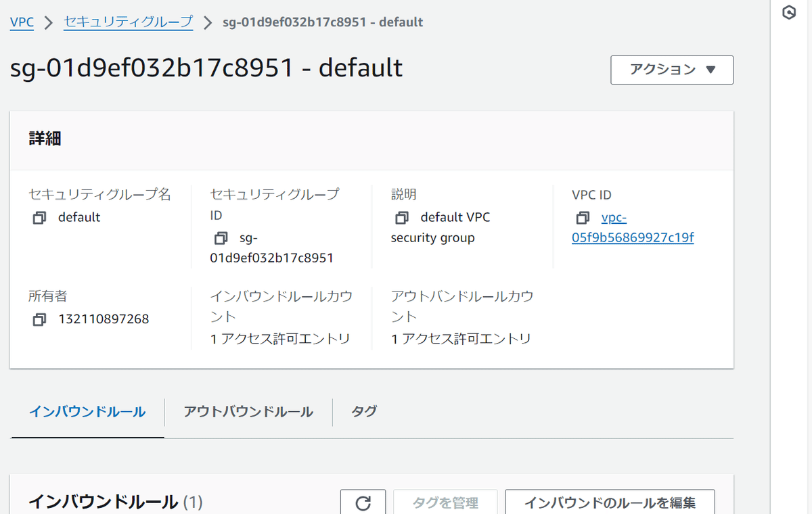Refresh the inbound rules list
Viewport: 812px width, 514px height.
click(x=363, y=503)
